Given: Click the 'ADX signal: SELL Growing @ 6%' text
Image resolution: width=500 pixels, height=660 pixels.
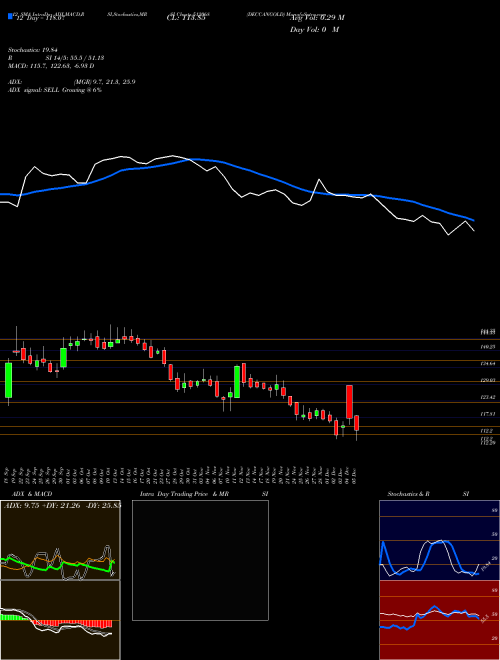Looking at the screenshot, I should pyautogui.click(x=55, y=90).
